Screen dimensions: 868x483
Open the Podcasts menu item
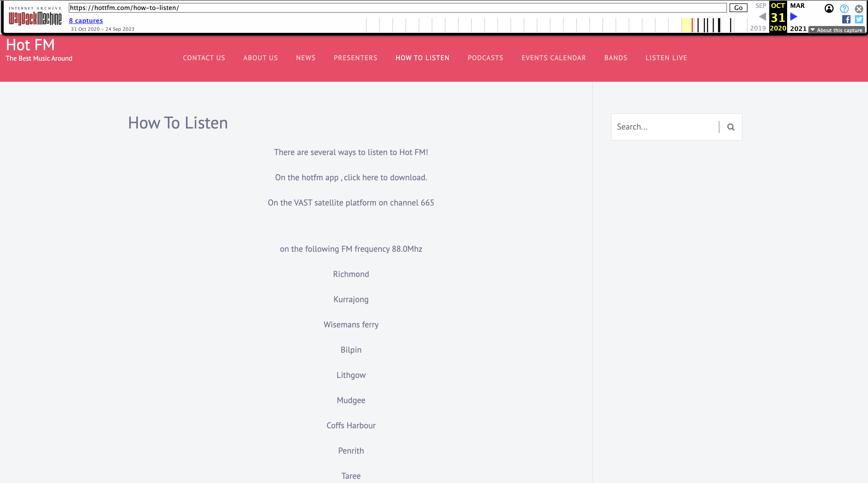pos(485,58)
